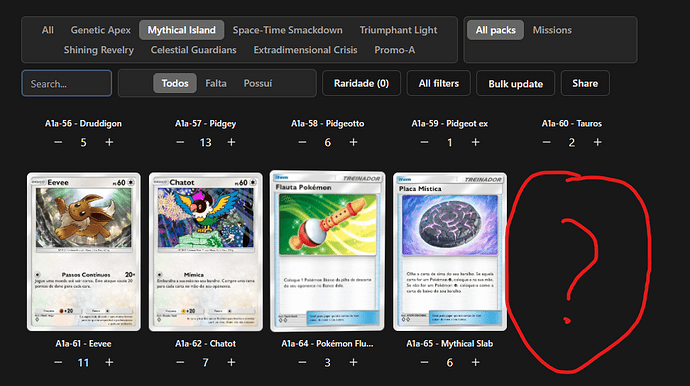
Task: Open Extradimensional Crisis expansion
Action: 305,50
